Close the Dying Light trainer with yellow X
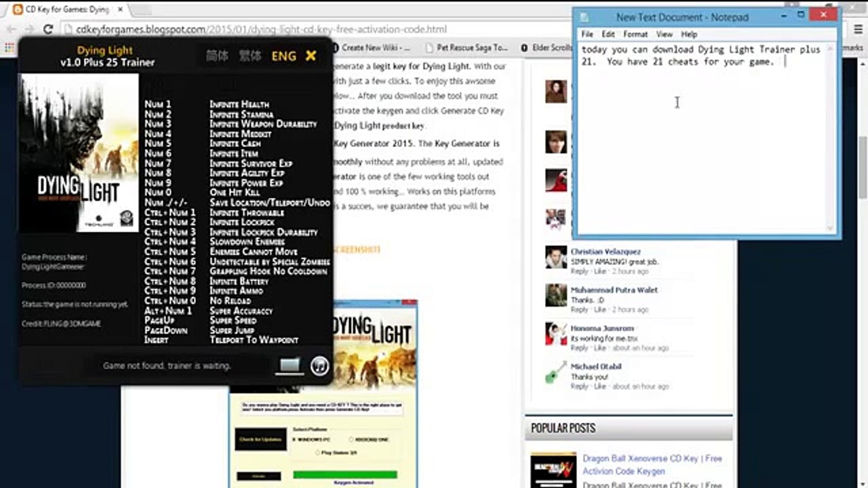The height and width of the screenshot is (488, 868). [311, 56]
